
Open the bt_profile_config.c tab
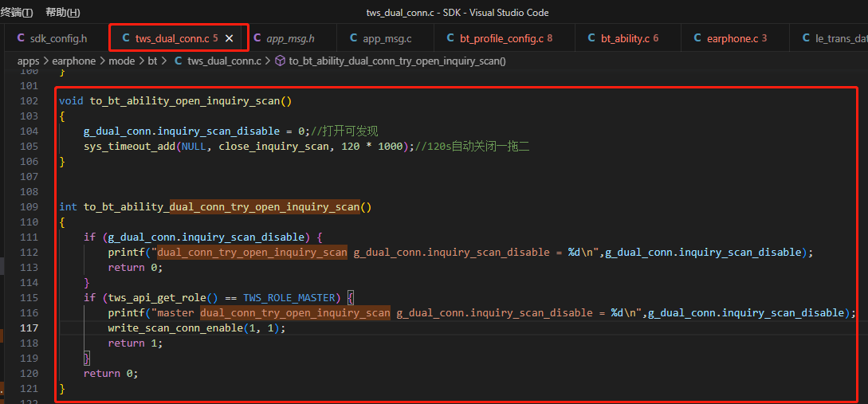pyautogui.click(x=504, y=38)
